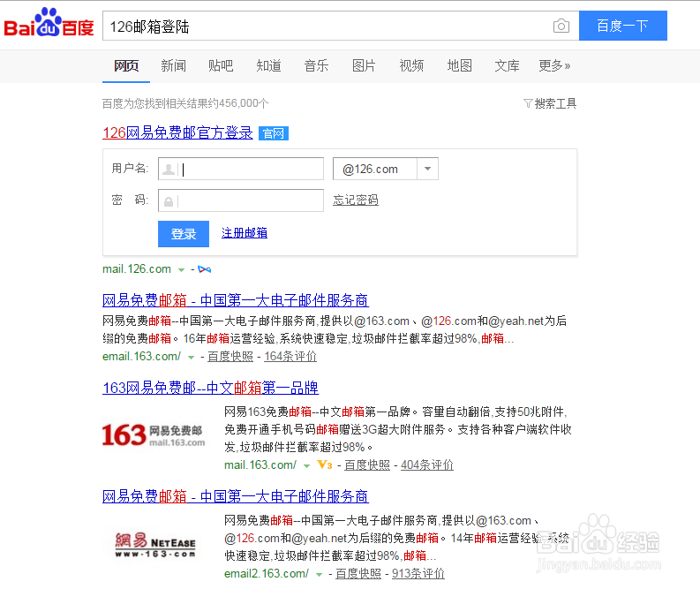Open last 网易免费邮箱 result title above email2.163.com
Screen dimensions: 700x589
[x=236, y=496]
